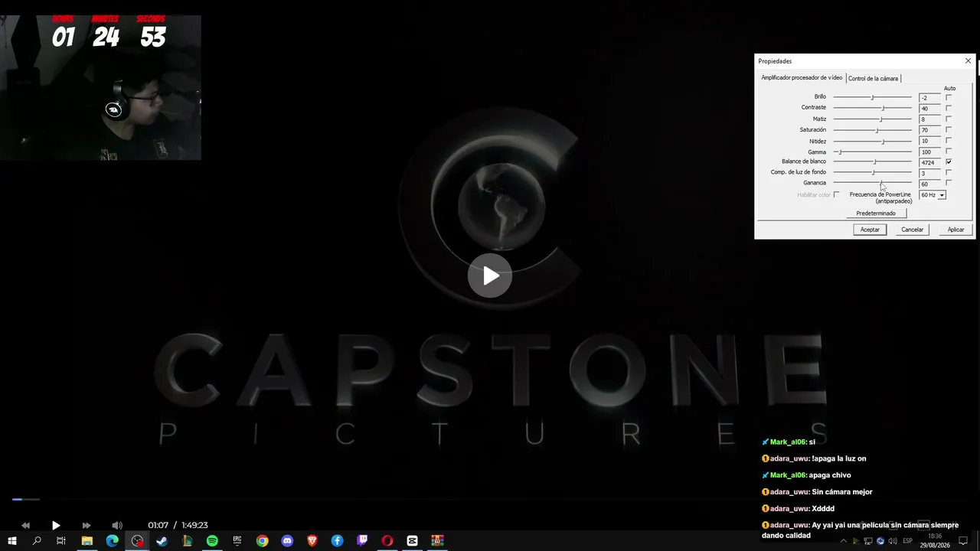Click the Brillo slider track
The height and width of the screenshot is (551, 980).
tap(872, 97)
